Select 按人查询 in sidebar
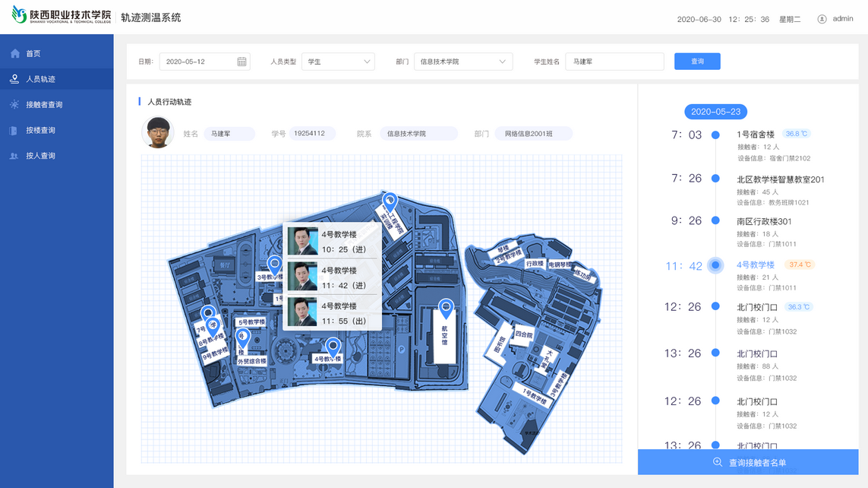Viewport: 868px width, 488px height. (41, 156)
